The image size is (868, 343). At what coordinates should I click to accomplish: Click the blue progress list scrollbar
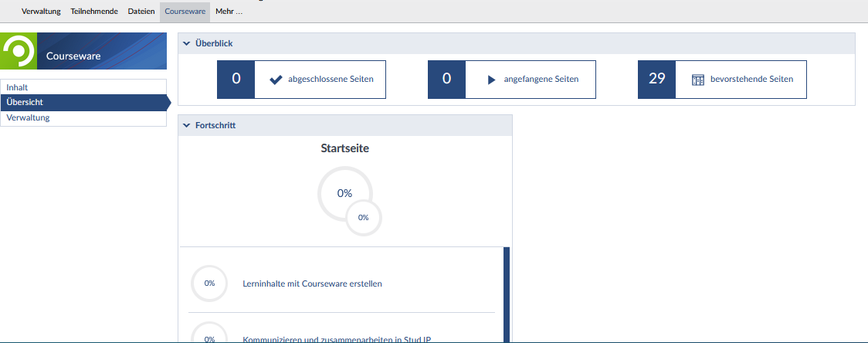(507, 294)
